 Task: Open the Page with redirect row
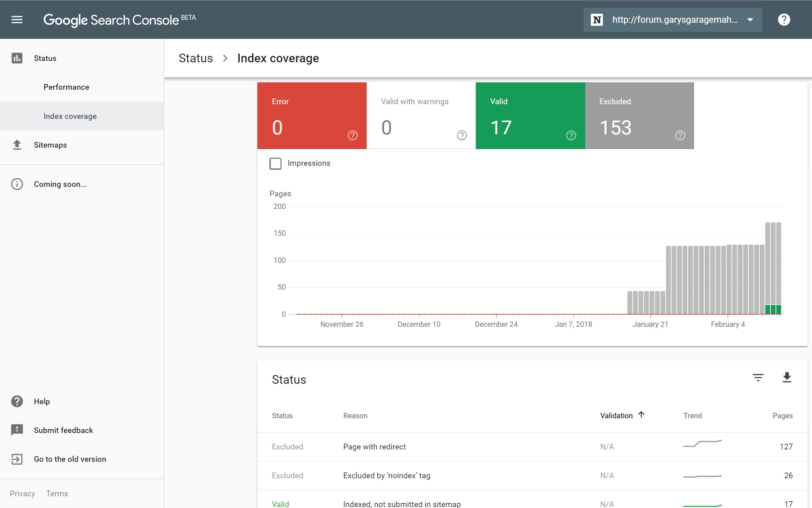(374, 446)
